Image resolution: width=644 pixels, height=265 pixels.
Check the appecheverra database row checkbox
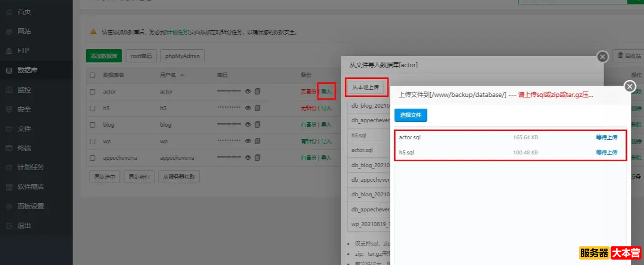[x=92, y=158]
